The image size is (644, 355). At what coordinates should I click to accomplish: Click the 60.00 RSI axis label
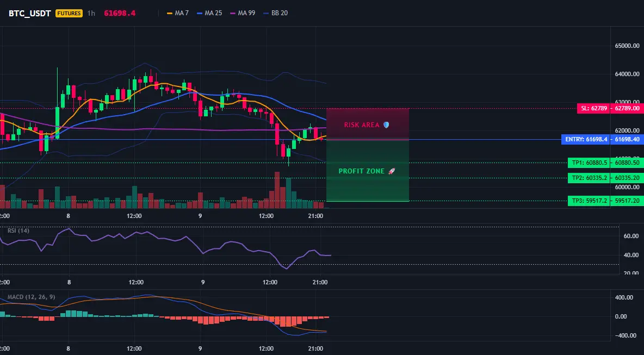pyautogui.click(x=631, y=236)
